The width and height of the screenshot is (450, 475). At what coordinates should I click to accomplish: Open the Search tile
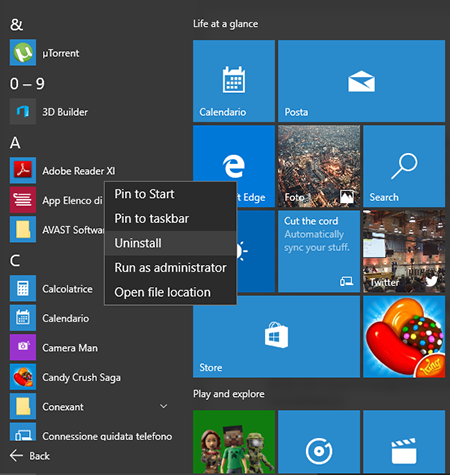pos(404,166)
